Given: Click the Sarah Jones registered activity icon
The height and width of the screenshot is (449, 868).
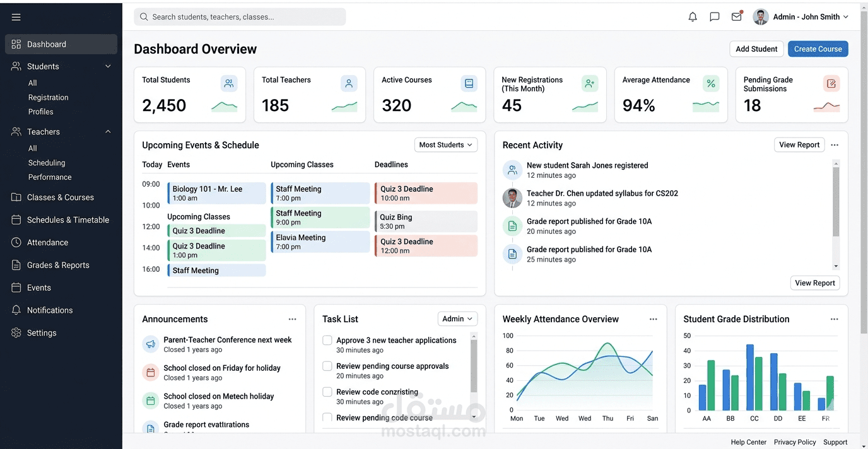Looking at the screenshot, I should pos(512,170).
